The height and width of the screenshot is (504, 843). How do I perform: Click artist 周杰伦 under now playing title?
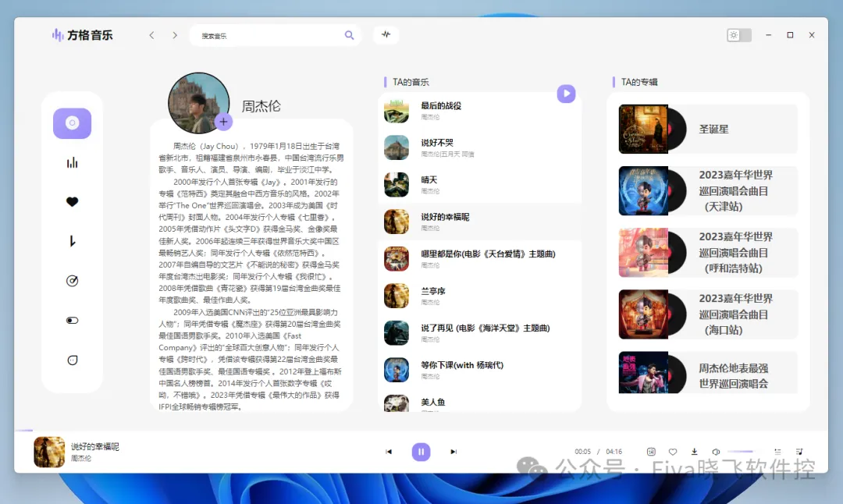point(81,458)
